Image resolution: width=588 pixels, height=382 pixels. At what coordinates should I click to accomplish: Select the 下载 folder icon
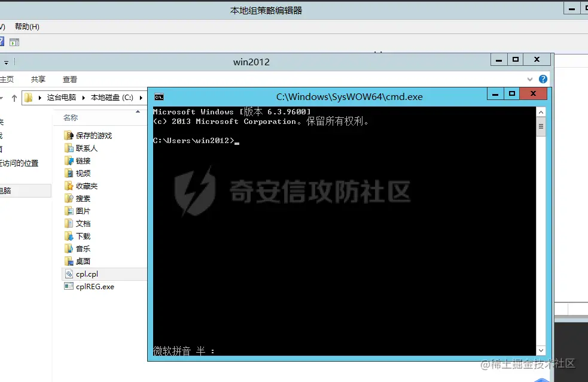(69, 236)
